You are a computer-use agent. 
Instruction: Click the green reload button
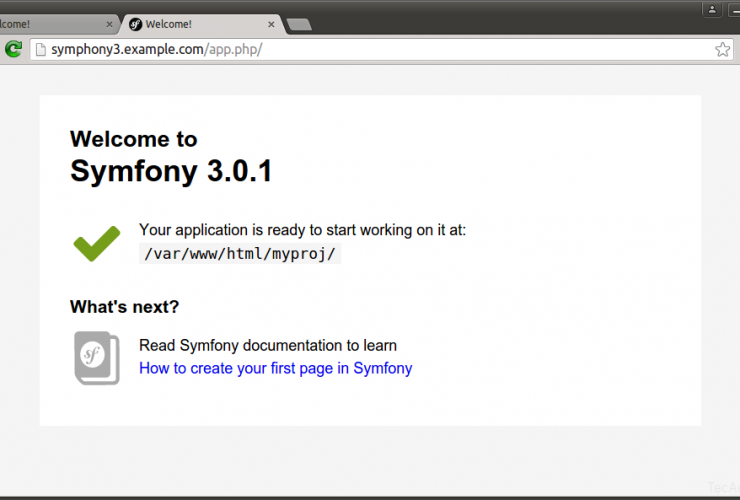pos(13,49)
